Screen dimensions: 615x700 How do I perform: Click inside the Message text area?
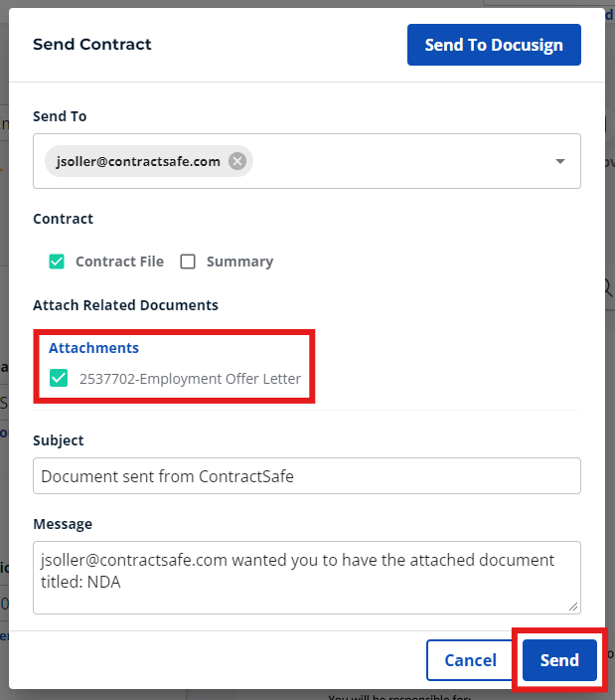307,578
